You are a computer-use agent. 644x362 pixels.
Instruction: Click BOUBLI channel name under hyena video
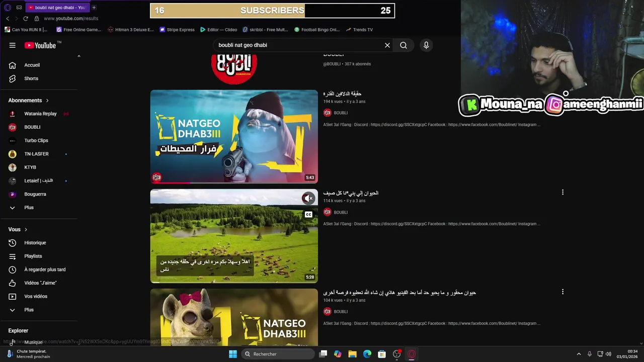point(341,312)
